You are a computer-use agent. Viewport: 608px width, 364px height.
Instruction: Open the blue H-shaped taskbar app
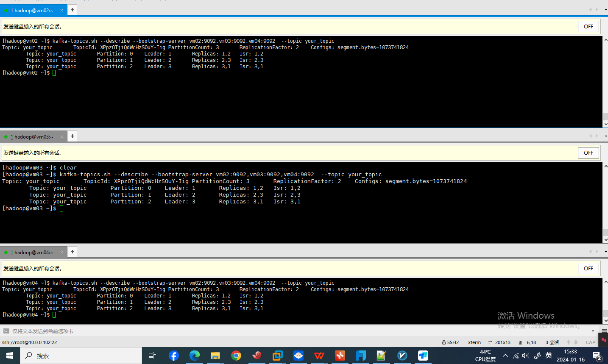click(x=360, y=356)
